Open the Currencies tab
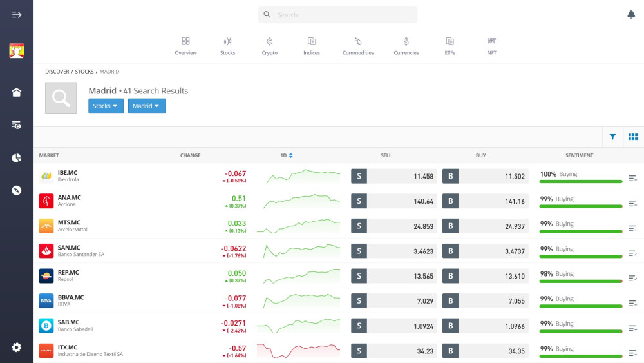This screenshot has height=363, width=644. pyautogui.click(x=406, y=46)
